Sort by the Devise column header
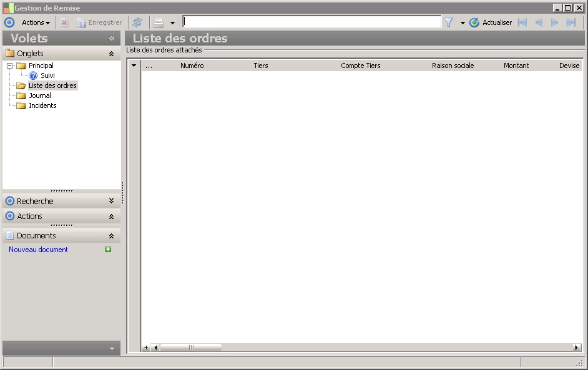The width and height of the screenshot is (588, 370). 569,66
